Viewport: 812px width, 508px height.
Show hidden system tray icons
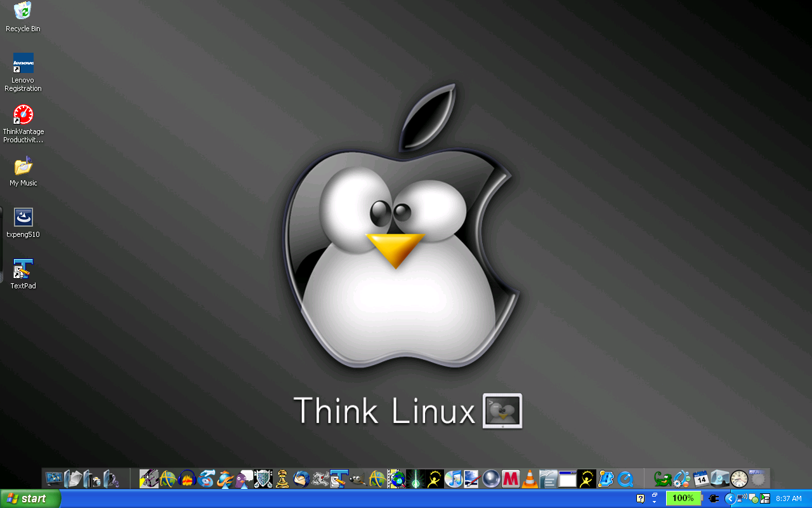point(730,498)
